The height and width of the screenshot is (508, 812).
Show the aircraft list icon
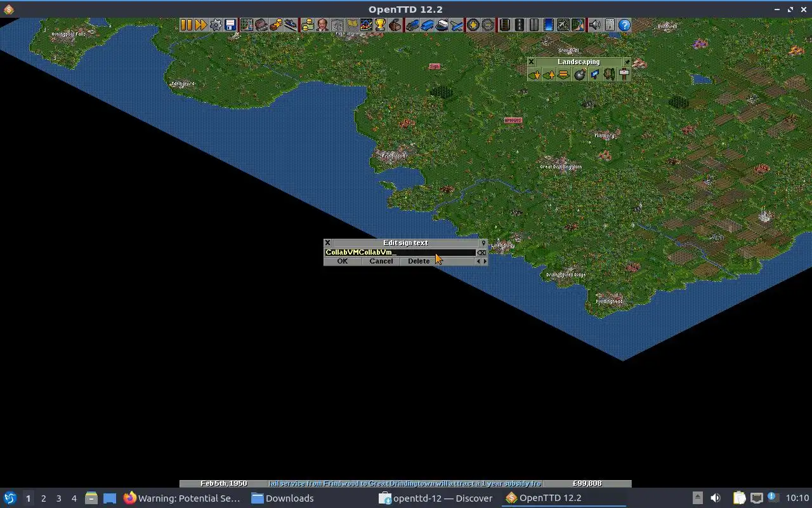click(x=457, y=25)
